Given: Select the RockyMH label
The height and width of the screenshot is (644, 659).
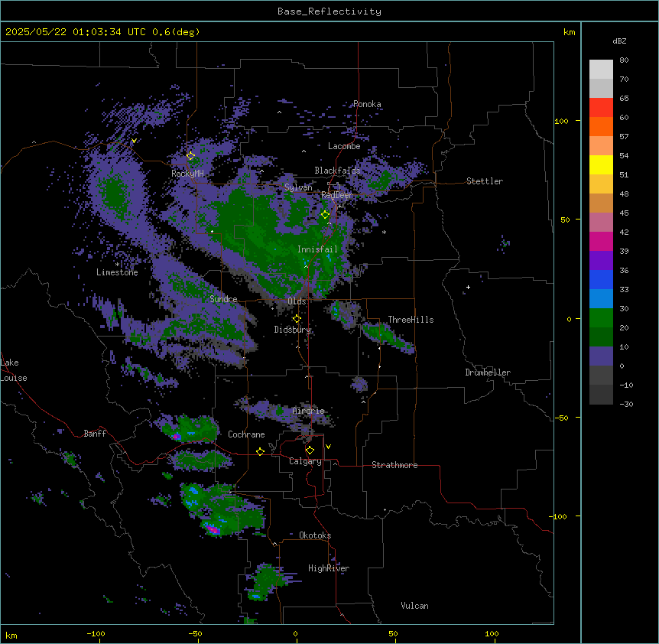Looking at the screenshot, I should (x=187, y=174).
